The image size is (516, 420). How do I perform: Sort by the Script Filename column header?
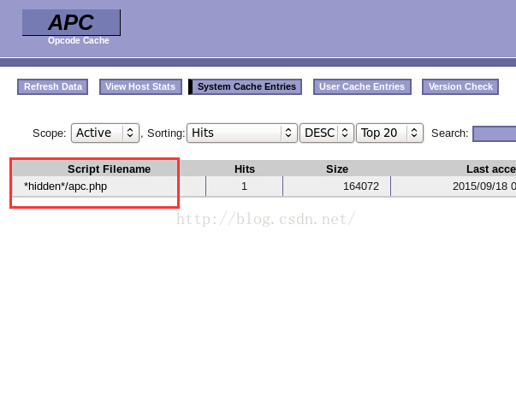pos(109,169)
